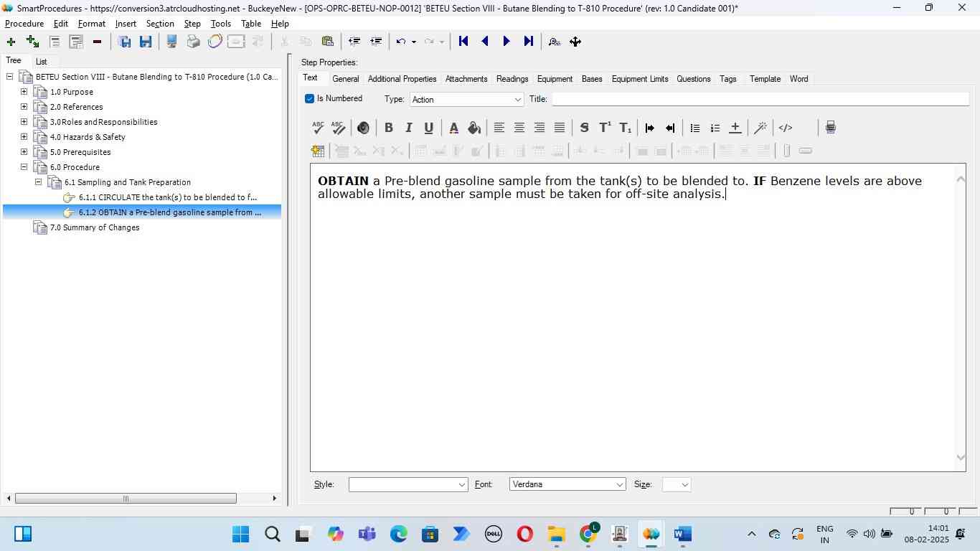Switch to the General tab

[x=346, y=79]
